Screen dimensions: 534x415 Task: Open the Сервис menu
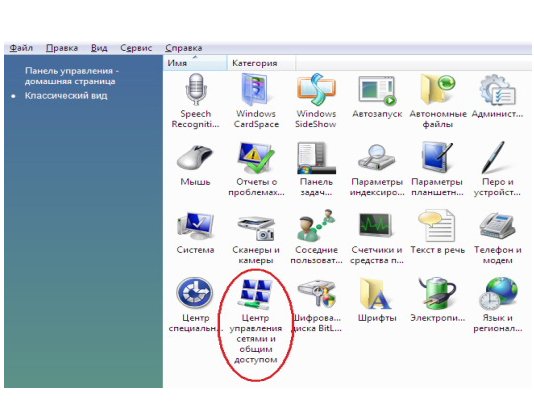tap(136, 48)
